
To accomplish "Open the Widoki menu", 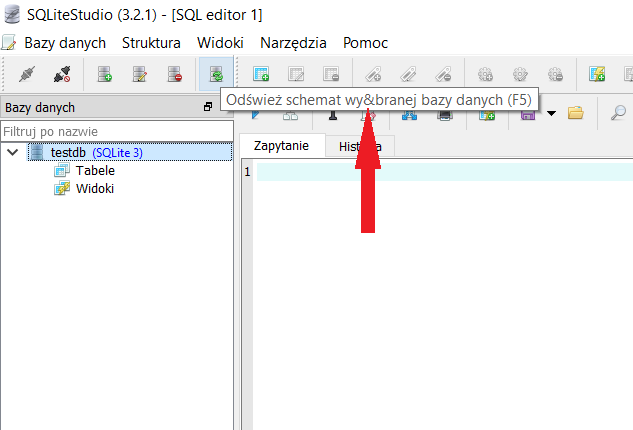I will [220, 43].
